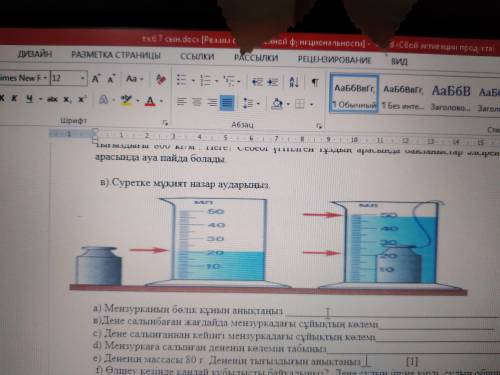Click the indent marker on the ruler
Viewport: 500px width, 375px height.
tap(95, 135)
